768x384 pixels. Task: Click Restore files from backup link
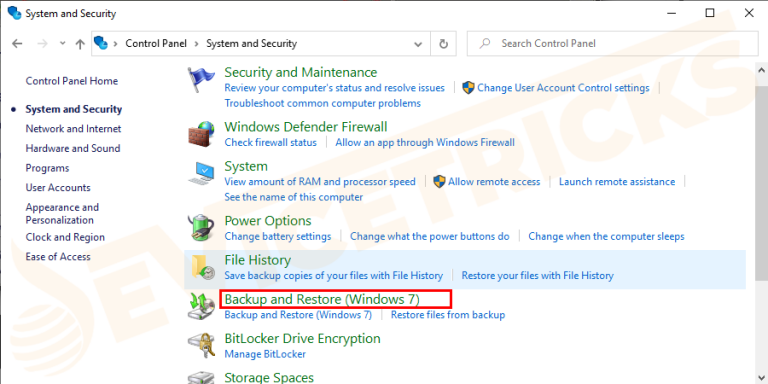[x=448, y=314]
